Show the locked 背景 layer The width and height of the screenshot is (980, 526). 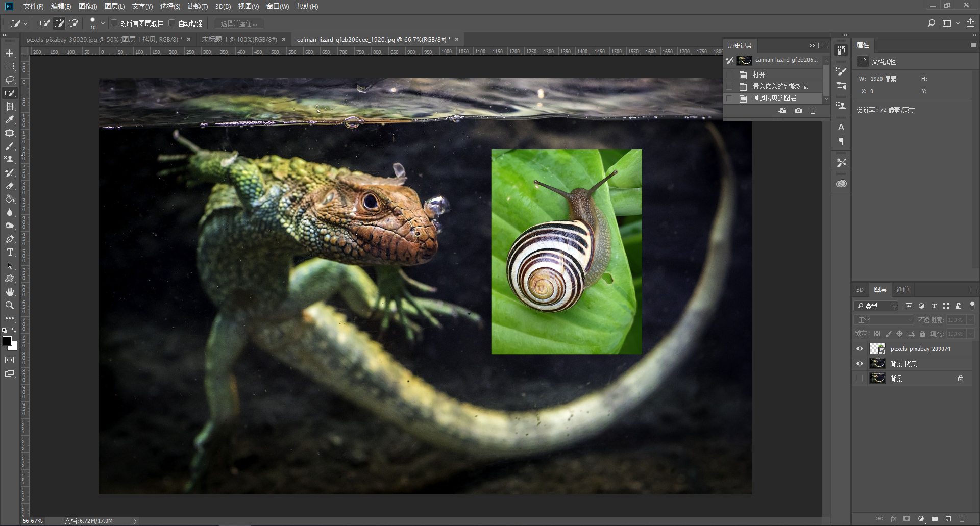point(860,379)
